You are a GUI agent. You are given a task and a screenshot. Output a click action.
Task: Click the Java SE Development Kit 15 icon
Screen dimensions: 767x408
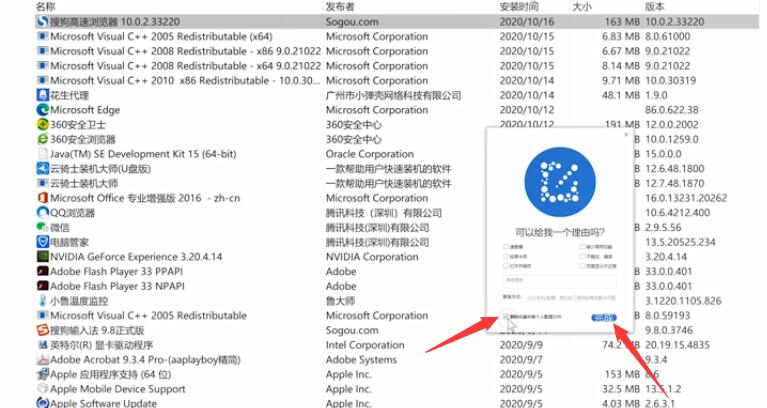point(43,154)
